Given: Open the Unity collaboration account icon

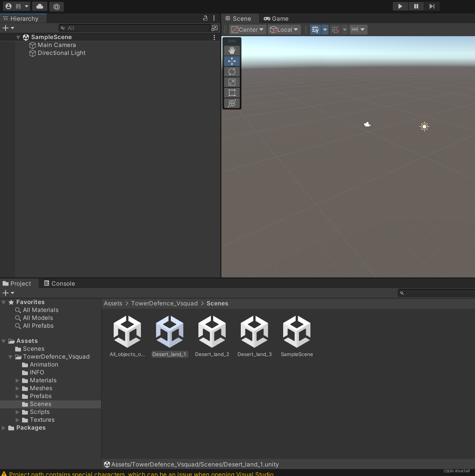Looking at the screenshot, I should point(9,6).
